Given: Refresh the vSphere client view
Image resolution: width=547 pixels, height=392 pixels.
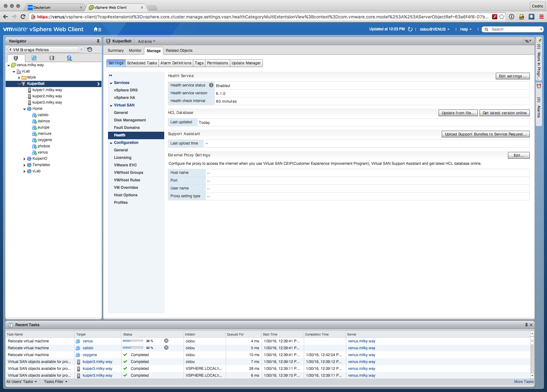Looking at the screenshot, I should click(x=410, y=29).
